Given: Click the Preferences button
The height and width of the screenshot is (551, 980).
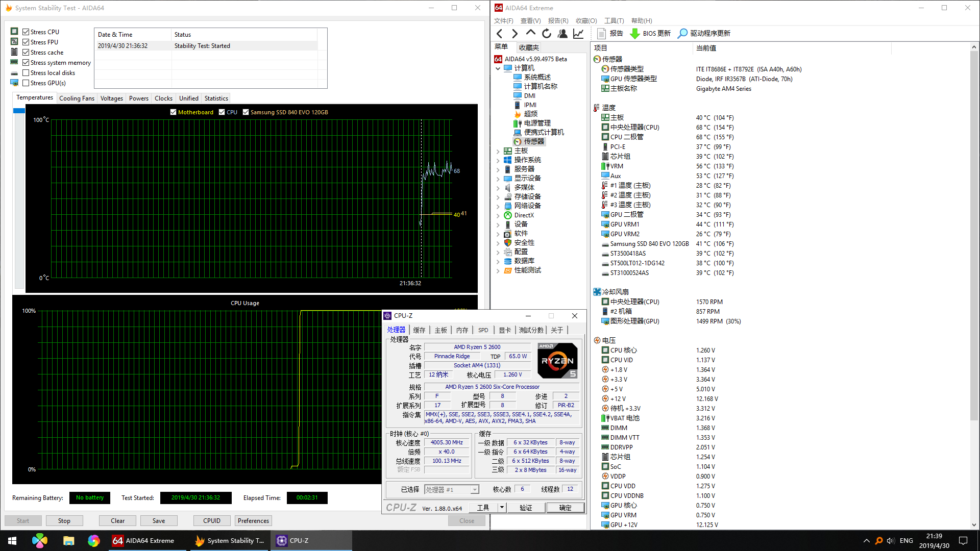Looking at the screenshot, I should click(x=253, y=521).
